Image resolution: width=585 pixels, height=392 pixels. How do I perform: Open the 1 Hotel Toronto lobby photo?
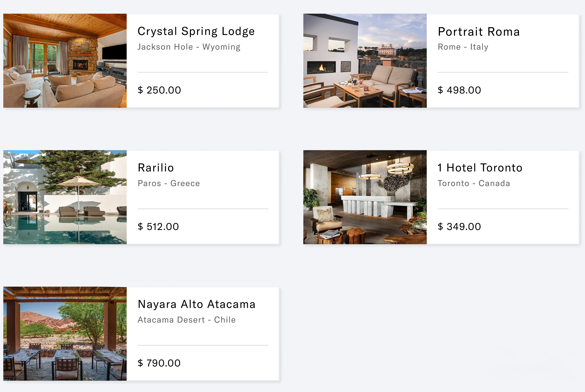(x=365, y=197)
